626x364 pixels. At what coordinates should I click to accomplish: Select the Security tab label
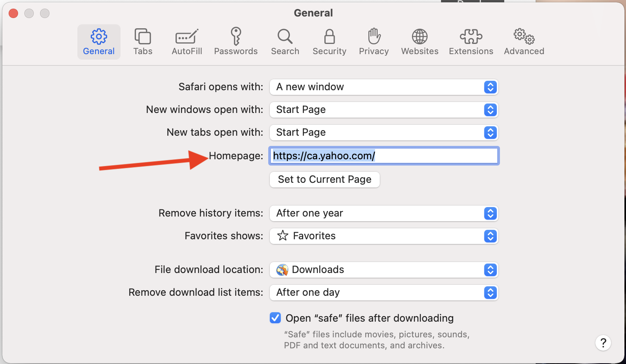pos(329,51)
